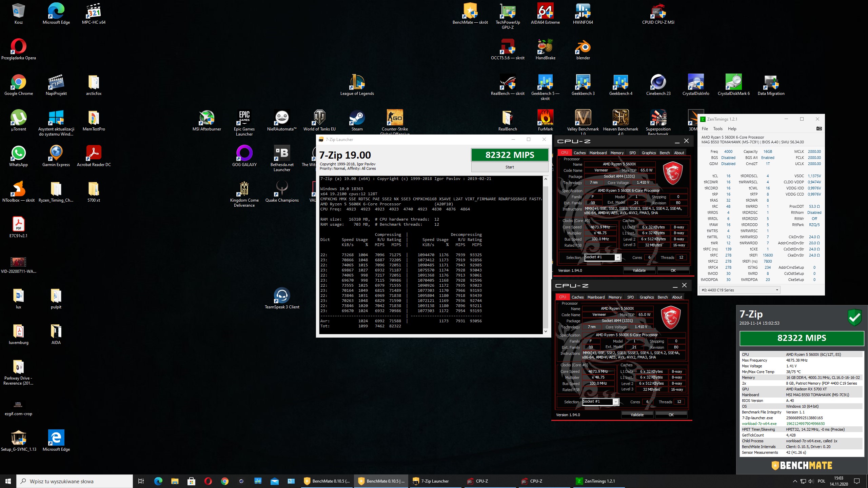
Task: Launch the blender desktop icon
Action: point(583,49)
